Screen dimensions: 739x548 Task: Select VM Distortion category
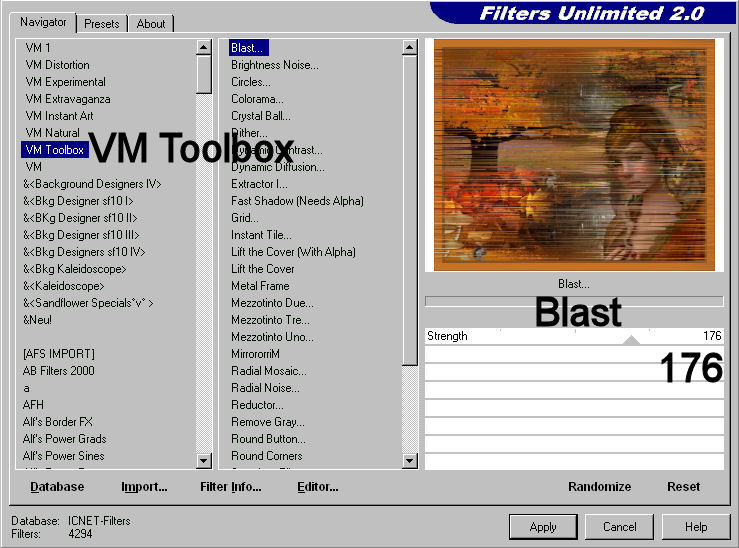pos(57,65)
